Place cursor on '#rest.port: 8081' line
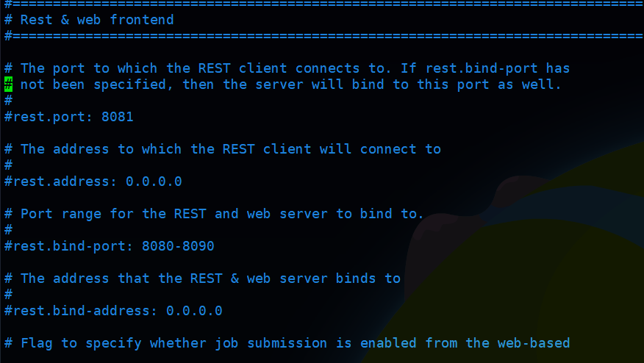The image size is (644, 363). (69, 117)
